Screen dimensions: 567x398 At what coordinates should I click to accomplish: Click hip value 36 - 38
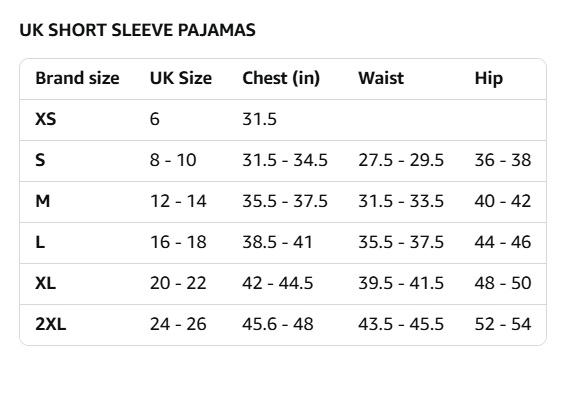coord(503,160)
